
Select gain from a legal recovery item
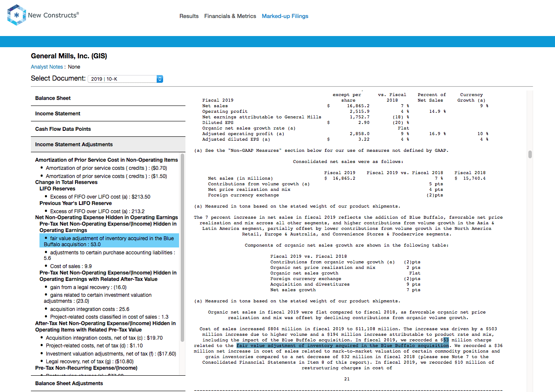coord(88,287)
